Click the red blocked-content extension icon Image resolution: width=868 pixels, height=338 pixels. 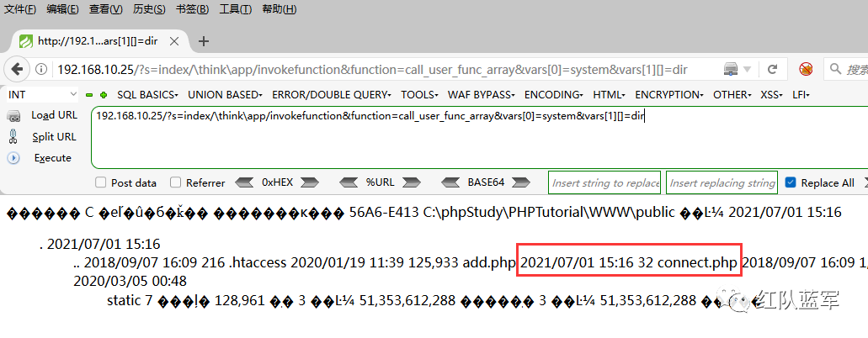pos(806,69)
